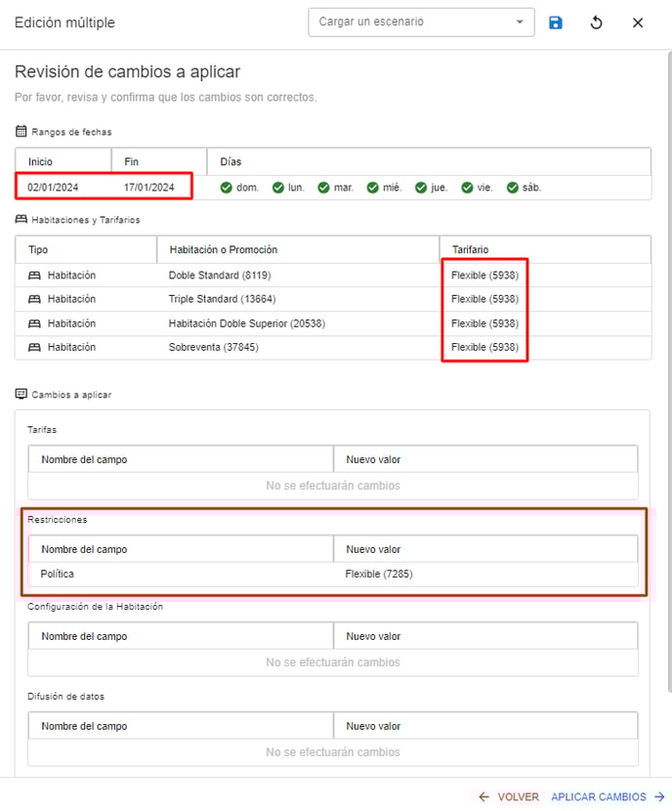Click the start date 02/01/2024 cell
The image size is (672, 811).
coord(53,188)
